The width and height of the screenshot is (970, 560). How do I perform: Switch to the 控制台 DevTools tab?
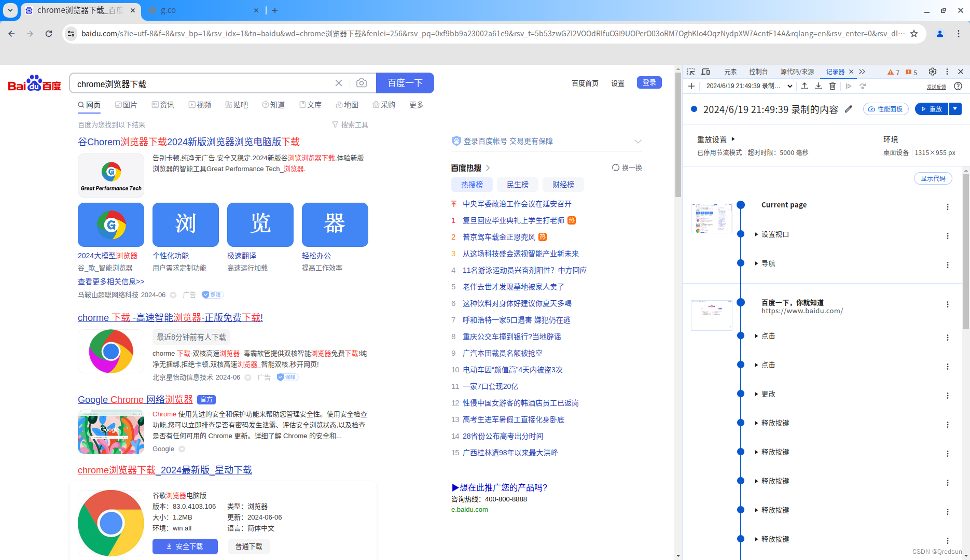click(x=758, y=72)
